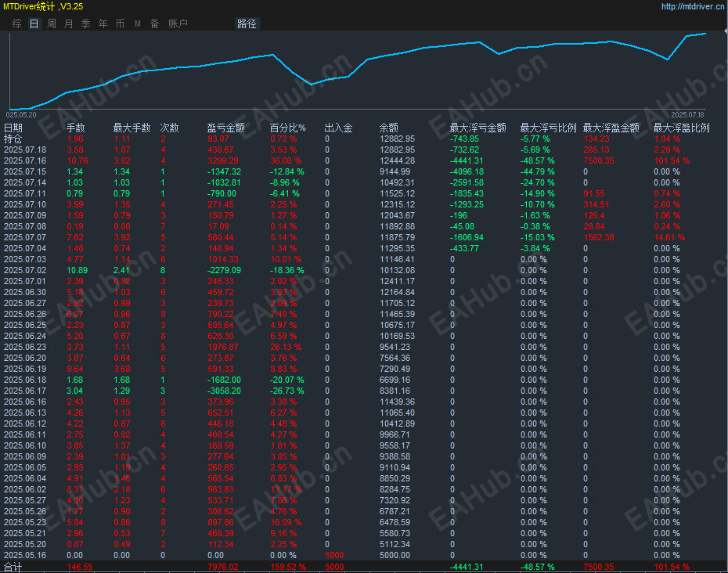Open the 周 weekly statistics tab
The width and height of the screenshot is (728, 573).
pyautogui.click(x=52, y=23)
